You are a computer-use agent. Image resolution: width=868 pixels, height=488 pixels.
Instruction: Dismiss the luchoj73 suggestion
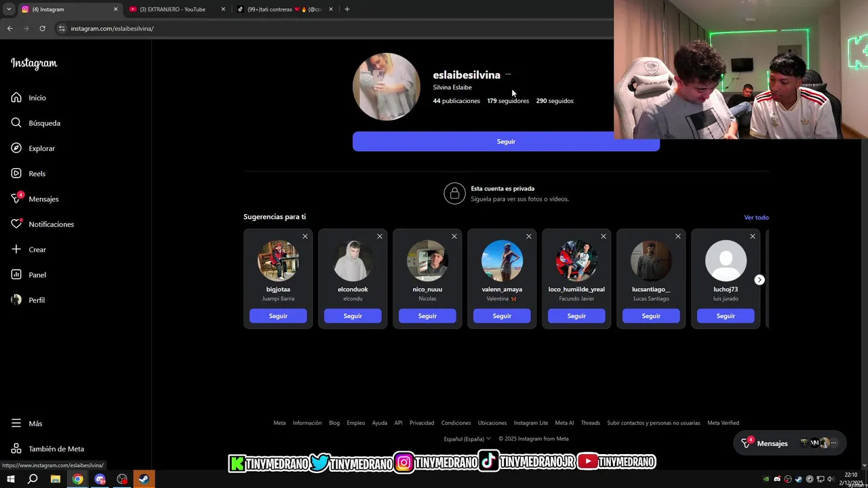753,237
